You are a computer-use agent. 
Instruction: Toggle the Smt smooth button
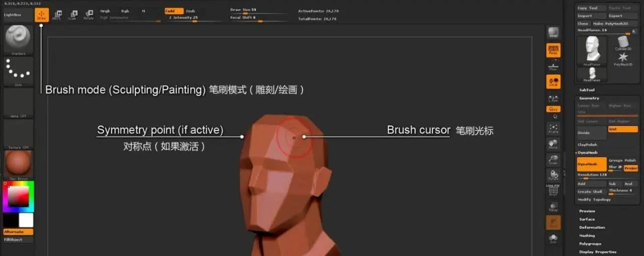coord(623,130)
